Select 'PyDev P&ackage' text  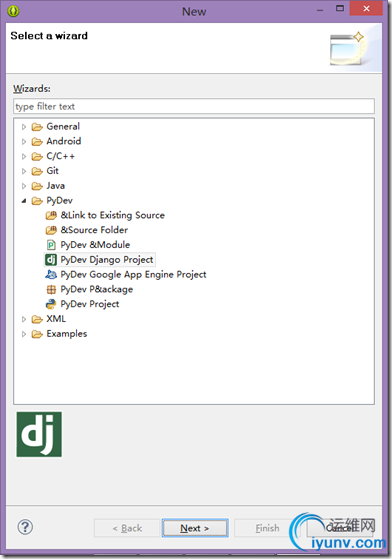click(x=97, y=289)
